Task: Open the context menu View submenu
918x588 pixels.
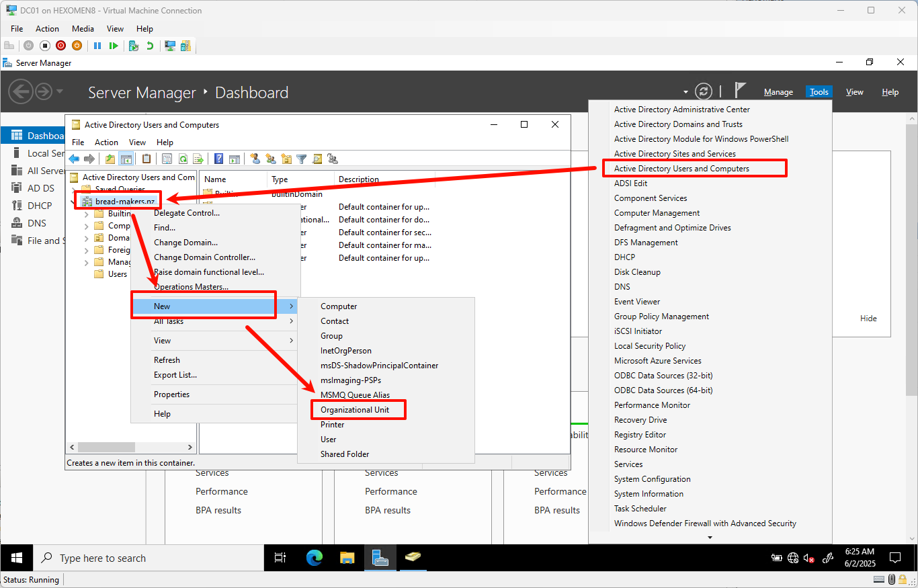Action: pyautogui.click(x=214, y=341)
